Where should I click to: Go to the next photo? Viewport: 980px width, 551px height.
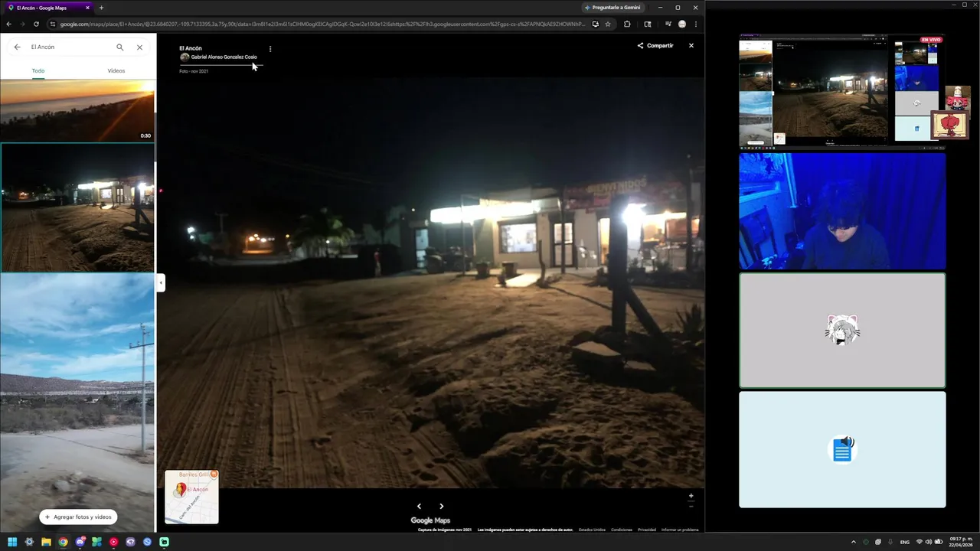tap(442, 506)
